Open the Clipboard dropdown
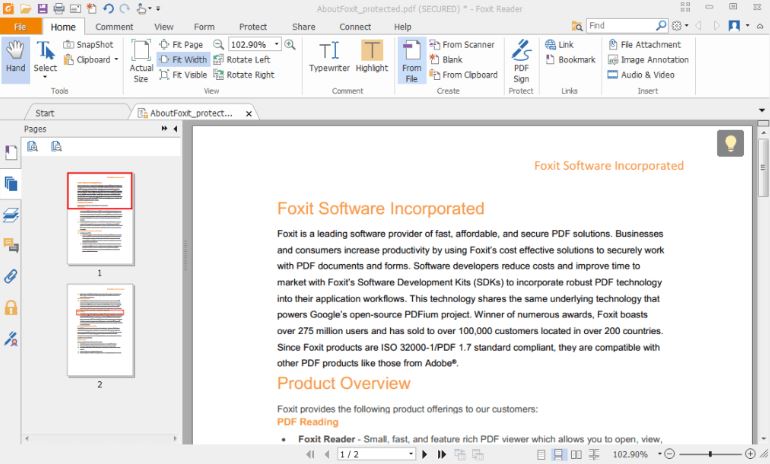The width and height of the screenshot is (770, 464). pyautogui.click(x=116, y=60)
